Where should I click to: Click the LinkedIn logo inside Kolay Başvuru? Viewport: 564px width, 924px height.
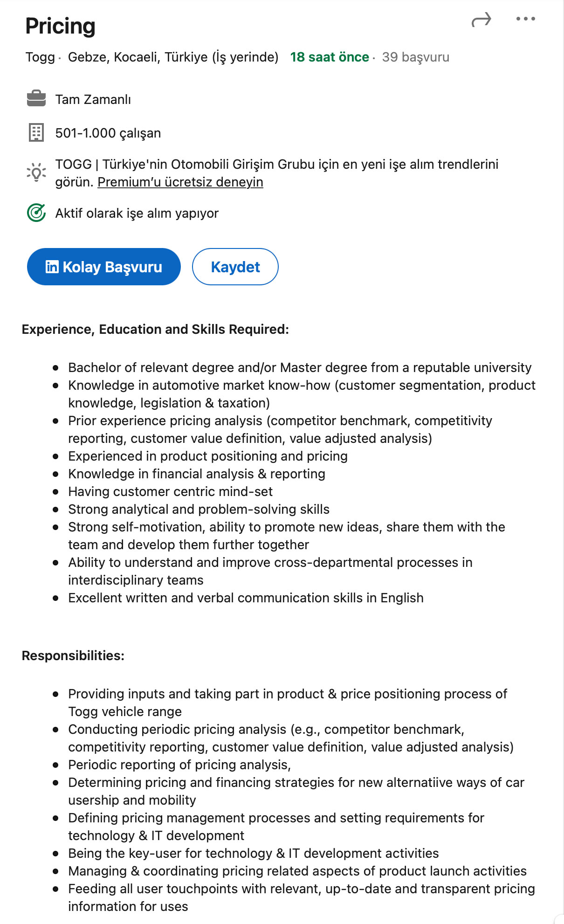[x=52, y=267]
